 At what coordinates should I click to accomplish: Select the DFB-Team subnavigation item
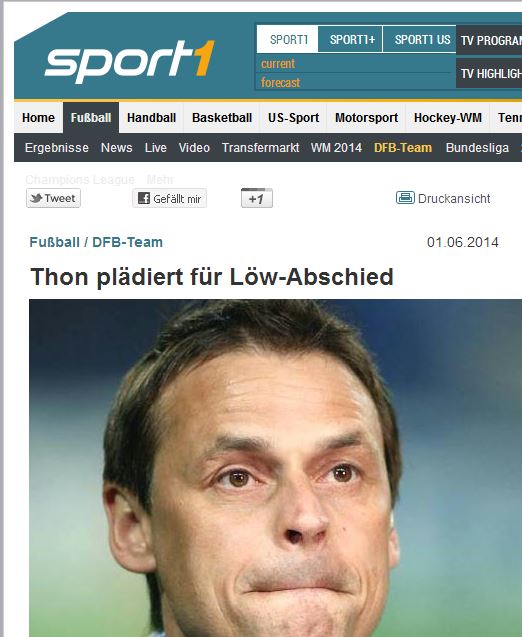403,147
